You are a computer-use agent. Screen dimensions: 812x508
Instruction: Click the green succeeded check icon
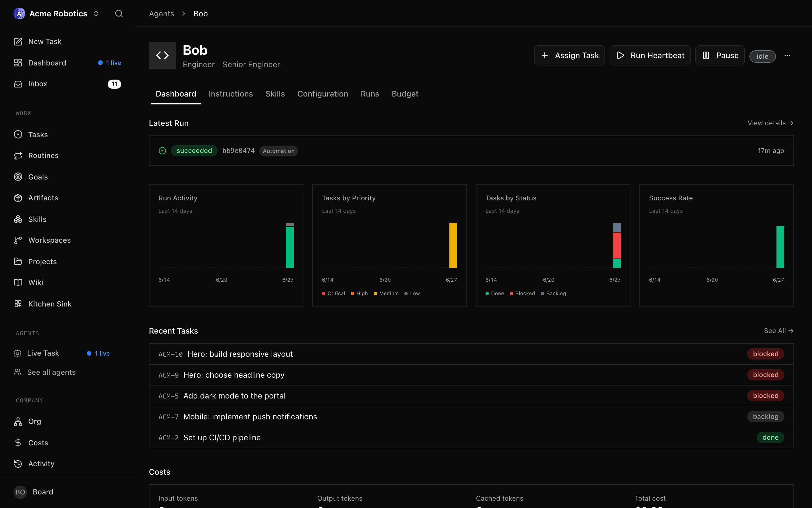[162, 151]
